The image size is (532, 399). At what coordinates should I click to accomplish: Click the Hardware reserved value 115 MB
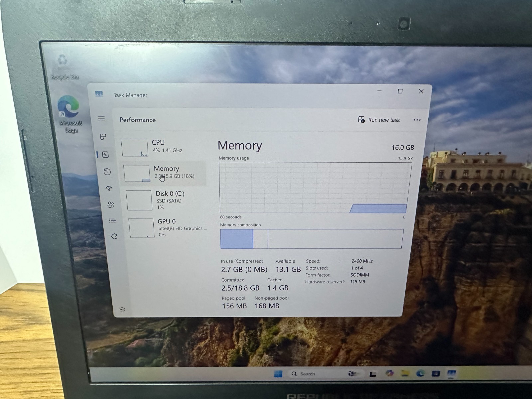pos(357,282)
